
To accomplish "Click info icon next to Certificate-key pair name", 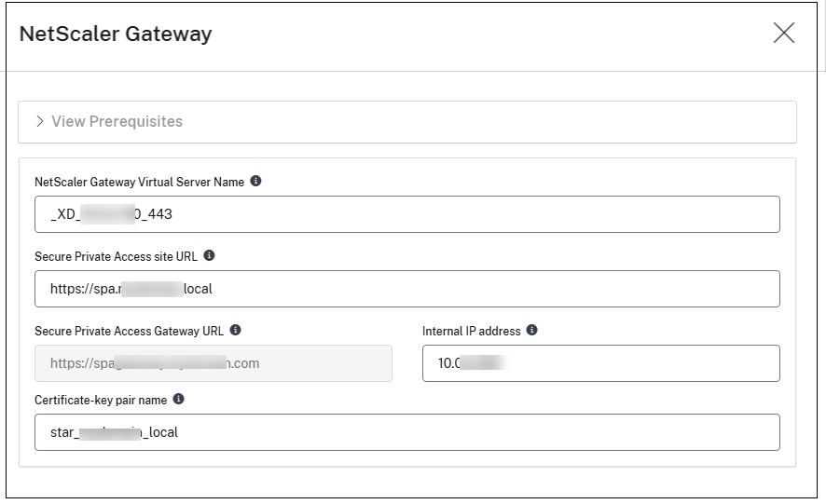I will tap(178, 399).
